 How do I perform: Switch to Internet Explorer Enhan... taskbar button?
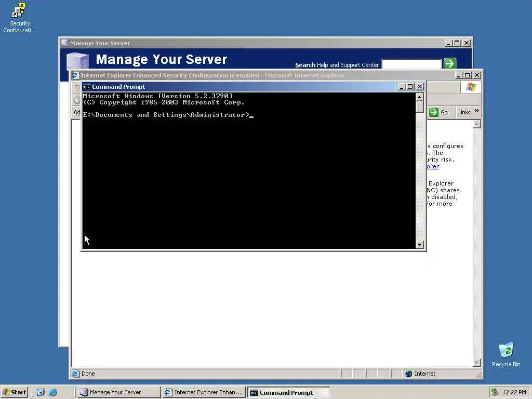pyautogui.click(x=203, y=392)
